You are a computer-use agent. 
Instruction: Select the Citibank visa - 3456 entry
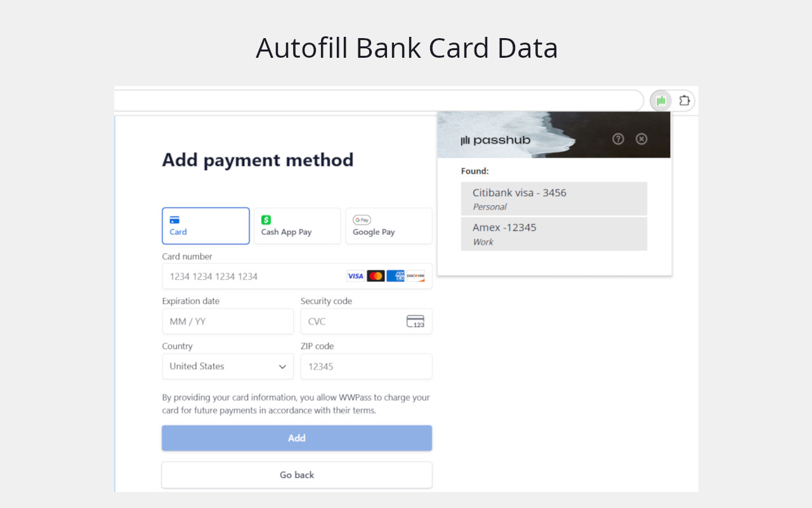point(554,198)
